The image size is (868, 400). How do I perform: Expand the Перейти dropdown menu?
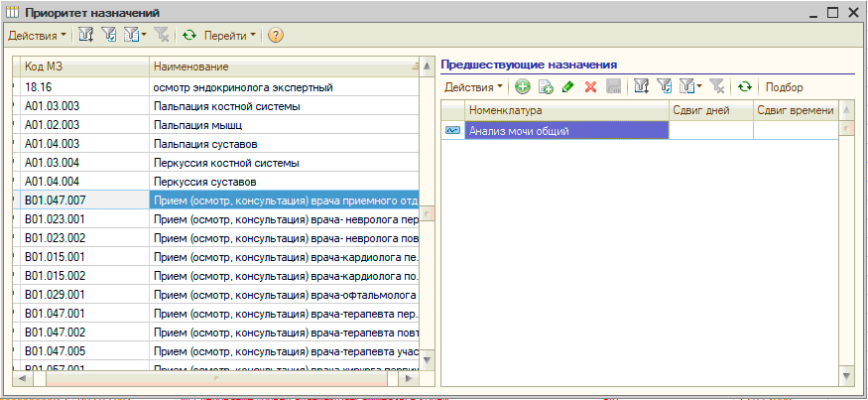coord(229,36)
